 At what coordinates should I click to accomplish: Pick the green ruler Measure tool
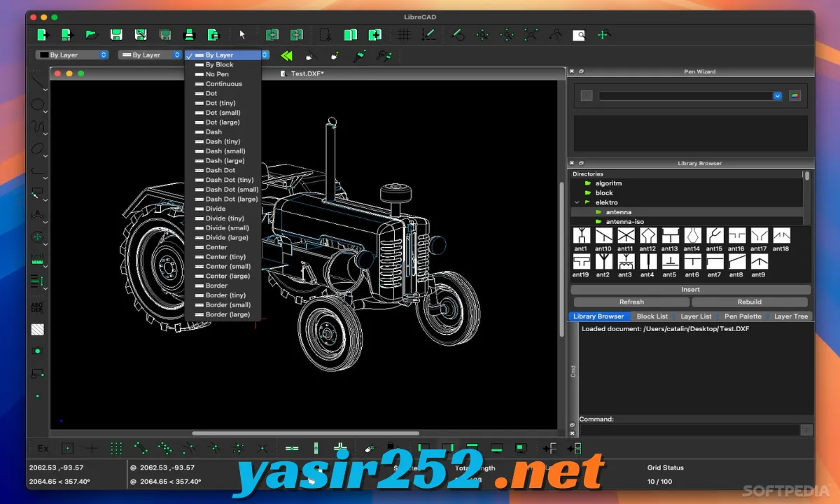[x=38, y=260]
